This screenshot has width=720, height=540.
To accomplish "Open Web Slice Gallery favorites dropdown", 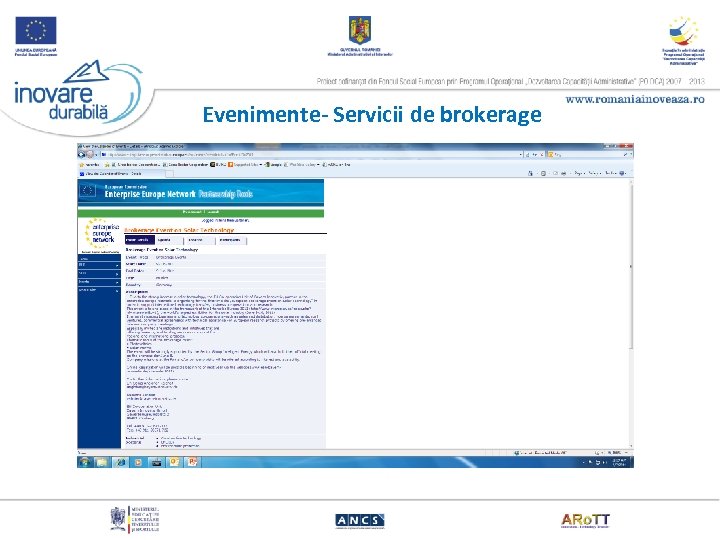I will point(302,164).
